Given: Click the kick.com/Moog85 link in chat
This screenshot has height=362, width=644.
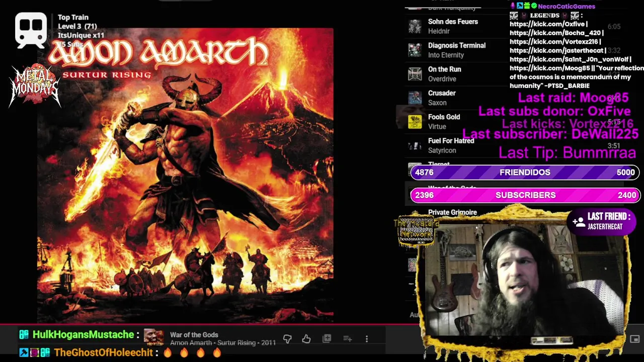Looking at the screenshot, I should coord(549,68).
